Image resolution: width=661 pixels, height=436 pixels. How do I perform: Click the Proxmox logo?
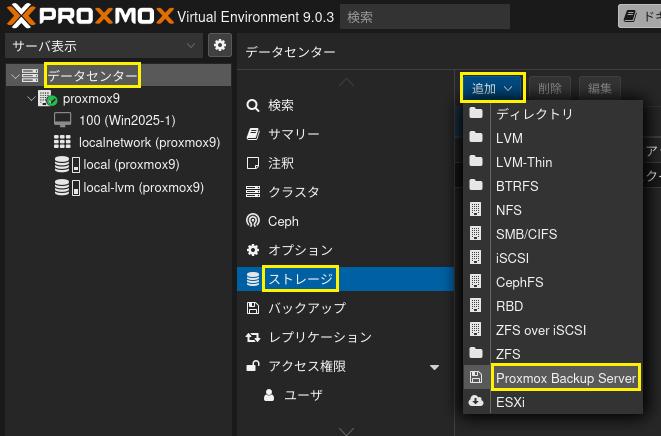(89, 16)
